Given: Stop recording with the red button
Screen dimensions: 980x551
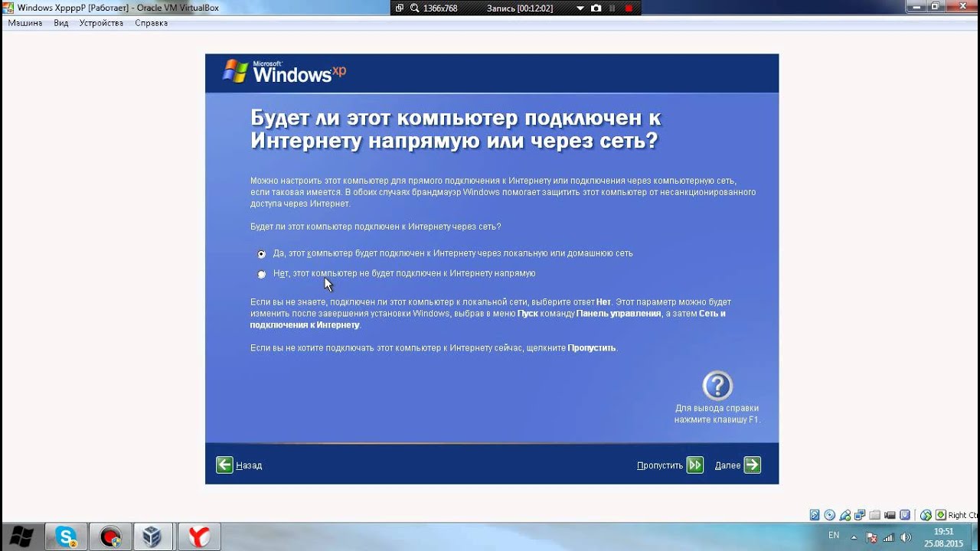Looking at the screenshot, I should [x=629, y=8].
